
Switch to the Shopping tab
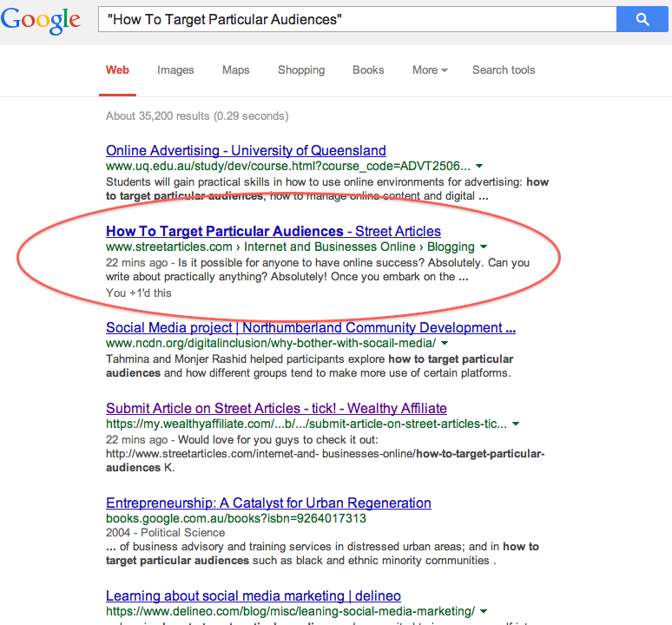301,69
